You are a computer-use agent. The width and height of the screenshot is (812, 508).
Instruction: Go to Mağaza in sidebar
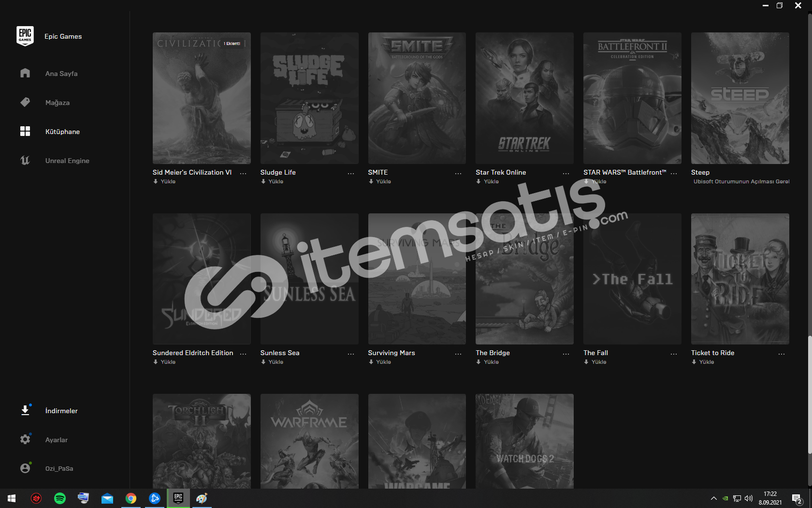coord(58,103)
